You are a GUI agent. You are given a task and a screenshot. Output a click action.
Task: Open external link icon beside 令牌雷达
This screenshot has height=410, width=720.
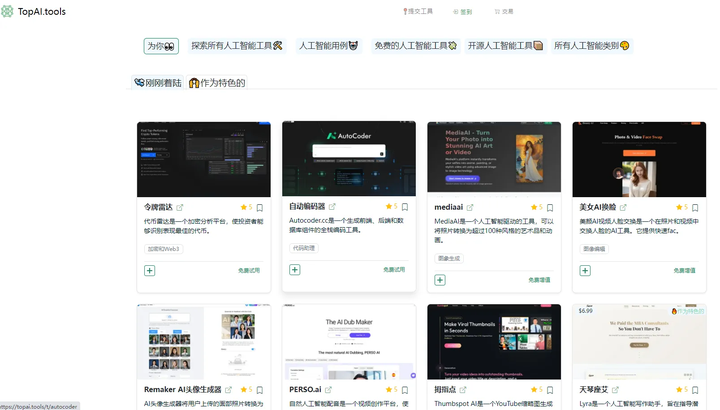(180, 208)
